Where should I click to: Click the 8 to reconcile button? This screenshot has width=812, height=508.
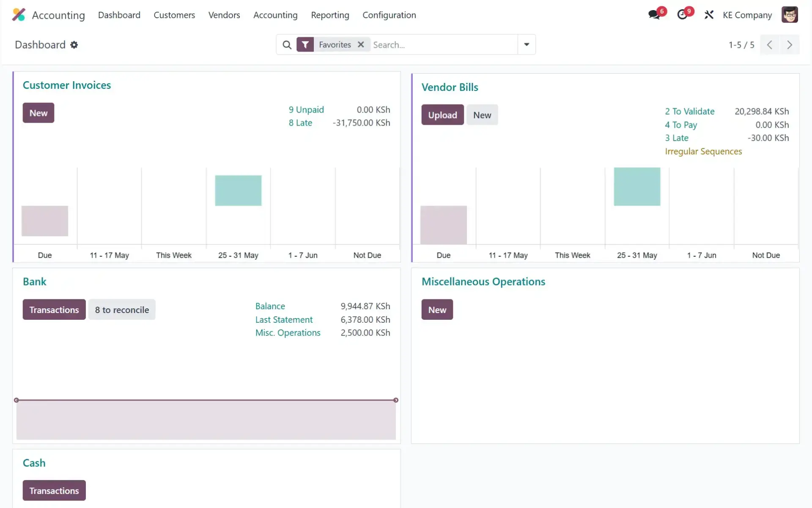tap(122, 310)
